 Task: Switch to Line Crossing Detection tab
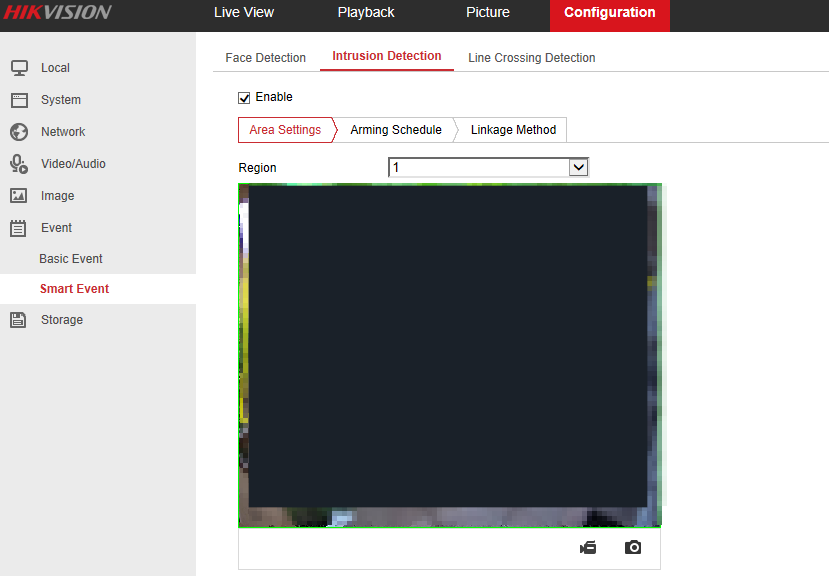click(531, 58)
